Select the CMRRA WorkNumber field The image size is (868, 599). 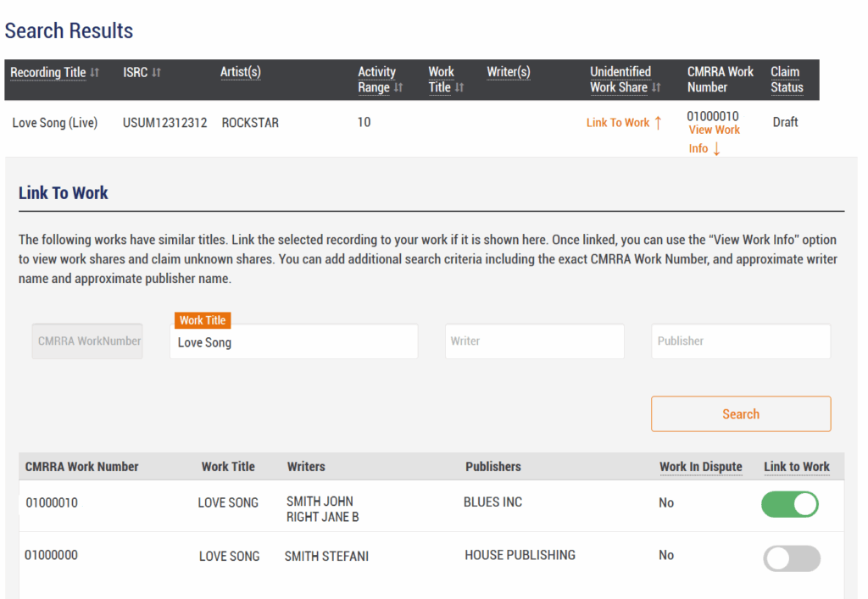87,341
